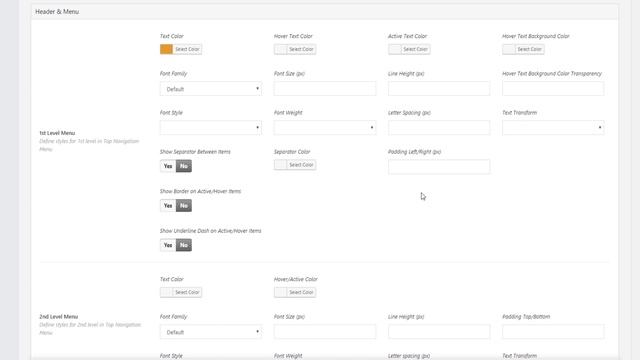The width and height of the screenshot is (640, 360).
Task: Click 1st Level Menu Font Size field
Action: tap(325, 89)
